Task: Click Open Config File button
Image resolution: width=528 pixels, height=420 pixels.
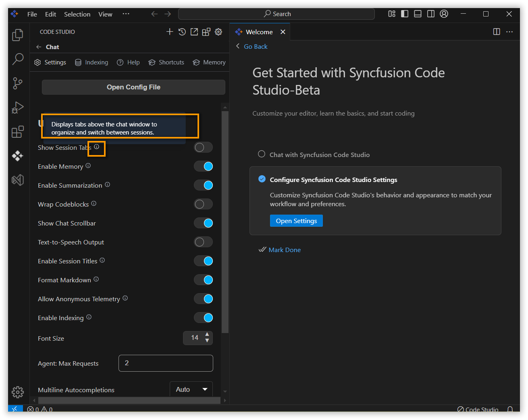Action: (x=133, y=87)
